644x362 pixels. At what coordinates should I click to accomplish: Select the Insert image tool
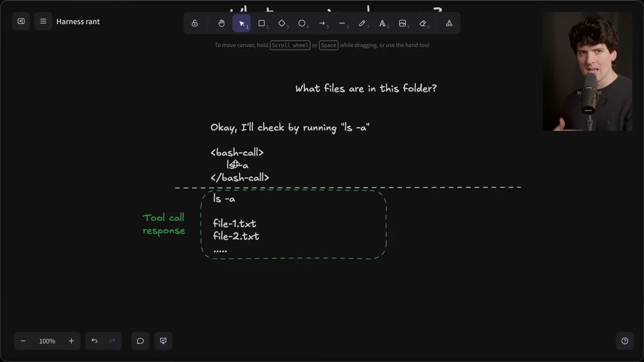(x=402, y=23)
